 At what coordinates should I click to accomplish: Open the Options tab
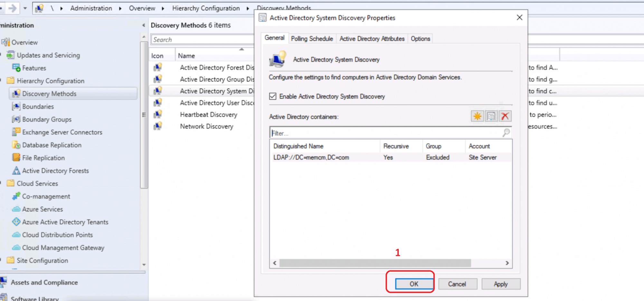(420, 38)
